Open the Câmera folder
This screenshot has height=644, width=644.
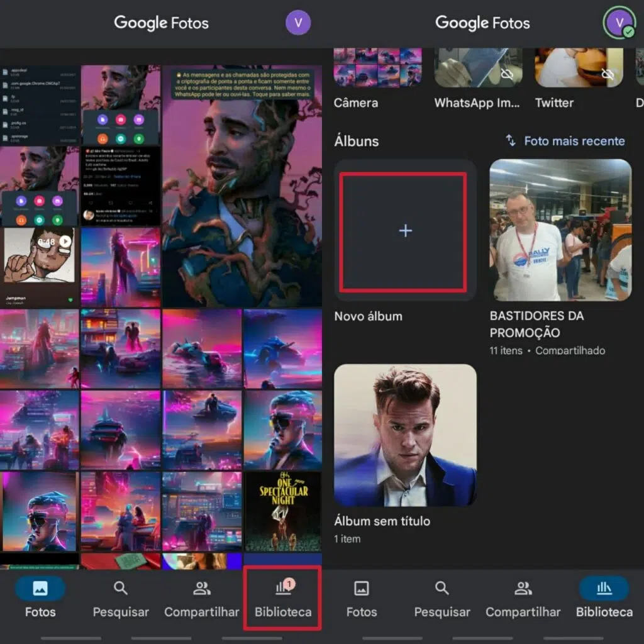[x=377, y=69]
